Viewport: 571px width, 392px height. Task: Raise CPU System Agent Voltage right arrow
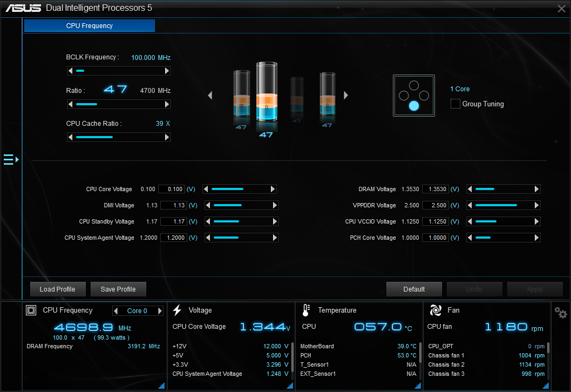[275, 238]
